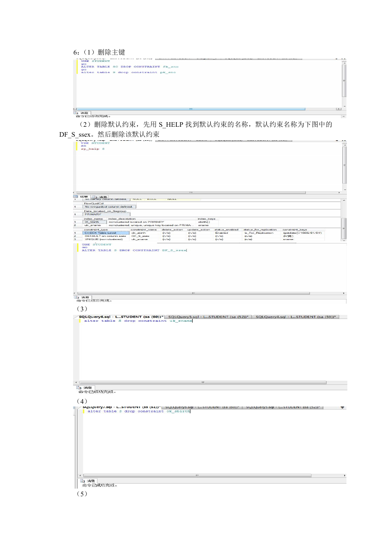Click the constraint_type column header
The height and width of the screenshot is (554, 392).
106,230
